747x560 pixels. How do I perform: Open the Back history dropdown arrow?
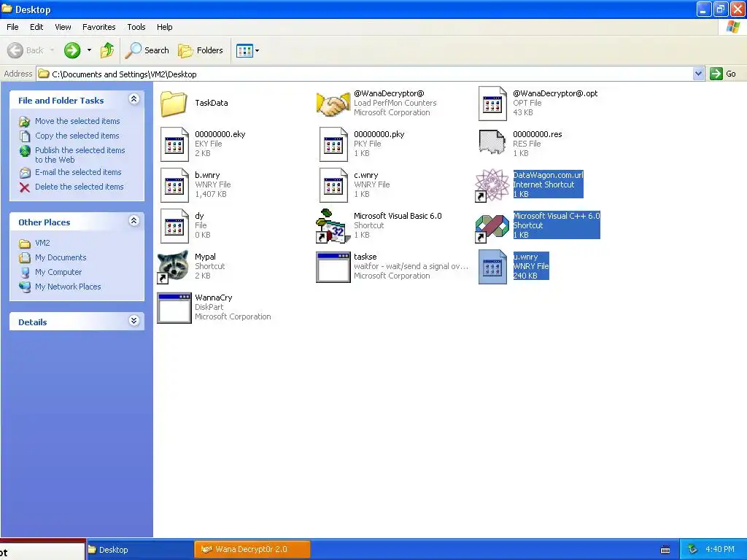coord(52,50)
